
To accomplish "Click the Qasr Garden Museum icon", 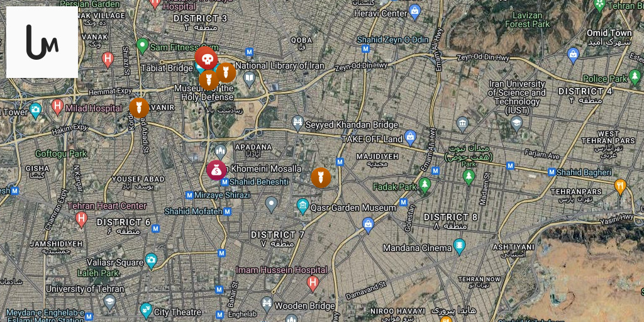I will tap(303, 206).
